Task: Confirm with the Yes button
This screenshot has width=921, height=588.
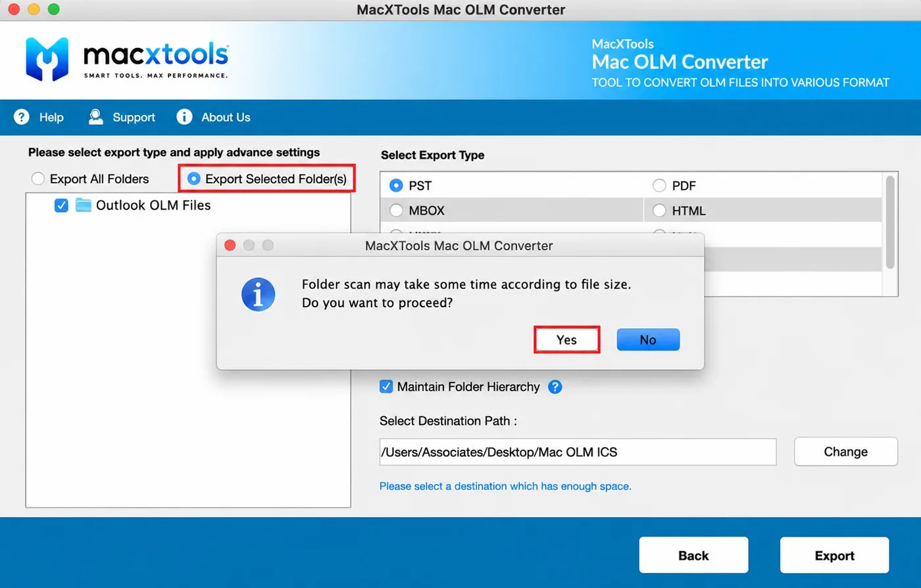Action: [x=566, y=340]
